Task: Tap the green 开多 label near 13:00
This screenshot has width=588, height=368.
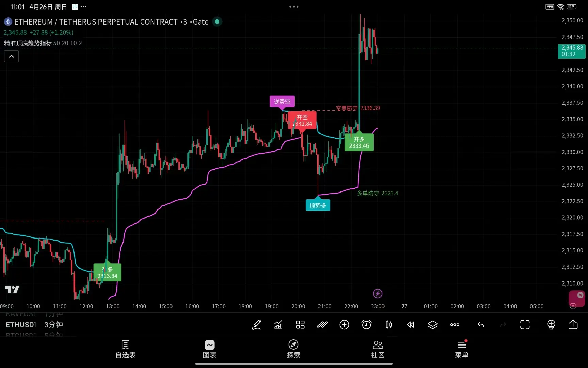Action: 108,273
